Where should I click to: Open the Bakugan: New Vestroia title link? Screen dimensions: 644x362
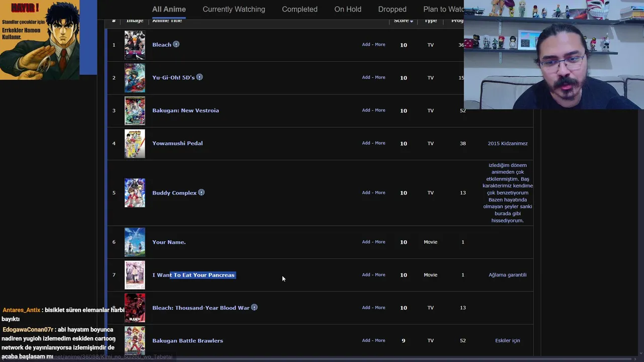186,110
